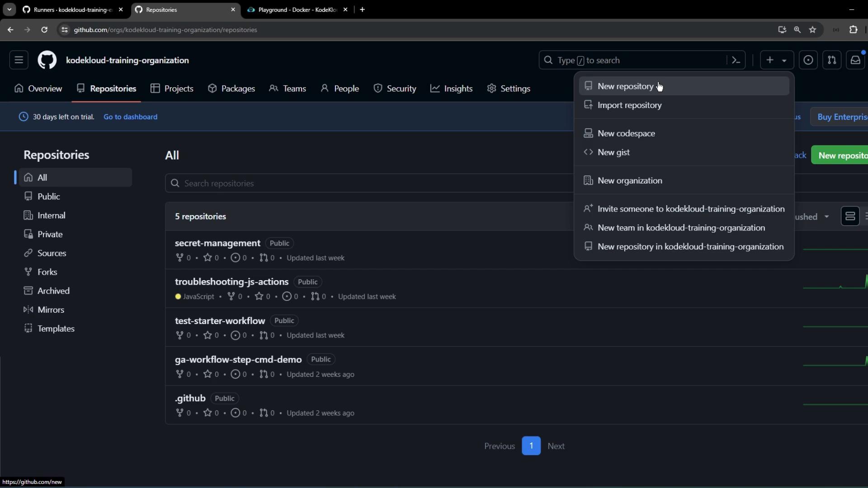Click the green New repository button
The height and width of the screenshot is (488, 868).
point(841,155)
